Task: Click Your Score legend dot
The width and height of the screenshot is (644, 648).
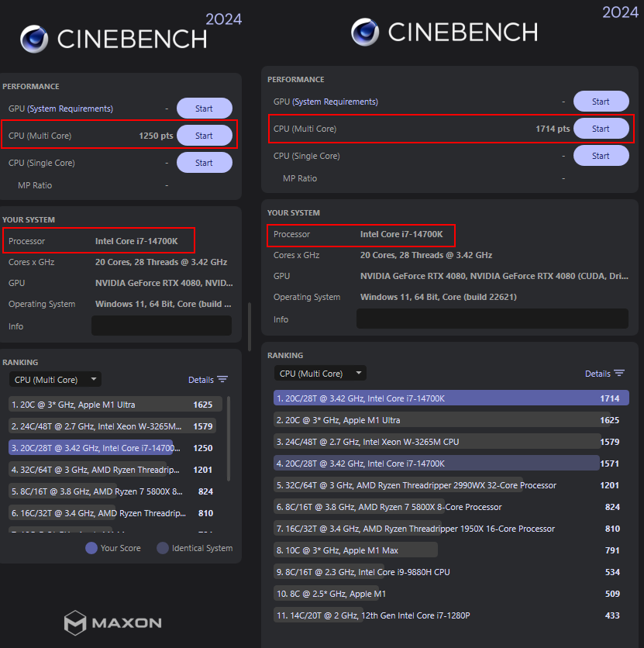Action: click(91, 548)
